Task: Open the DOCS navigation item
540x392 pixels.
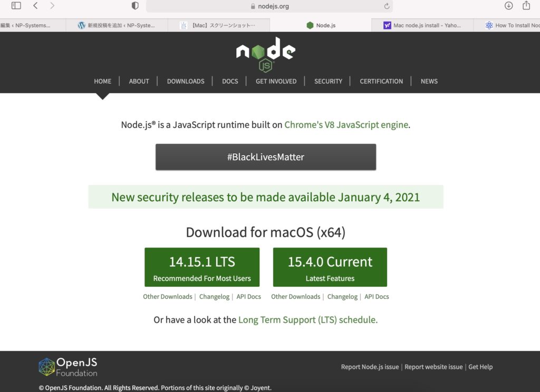Action: 230,81
